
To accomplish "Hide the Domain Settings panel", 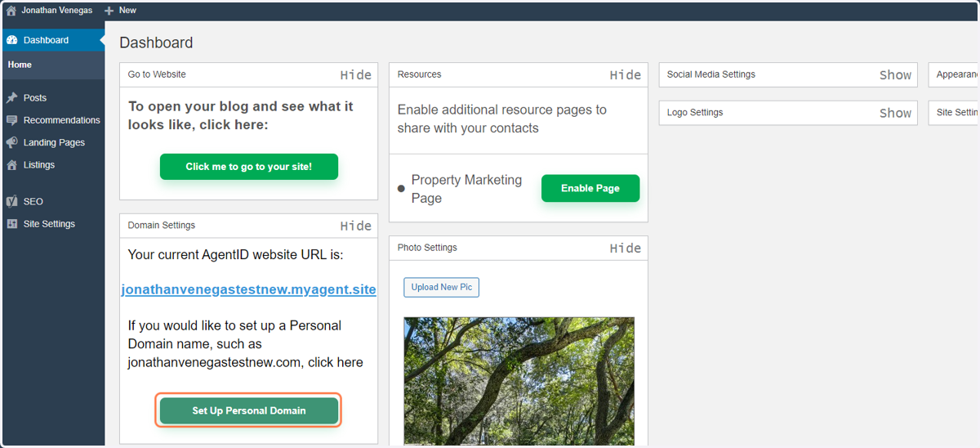I will [356, 226].
